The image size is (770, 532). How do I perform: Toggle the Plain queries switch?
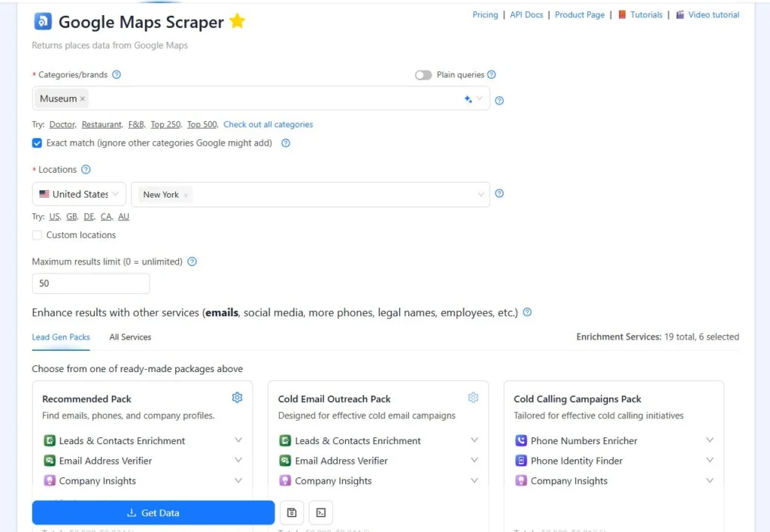(423, 74)
